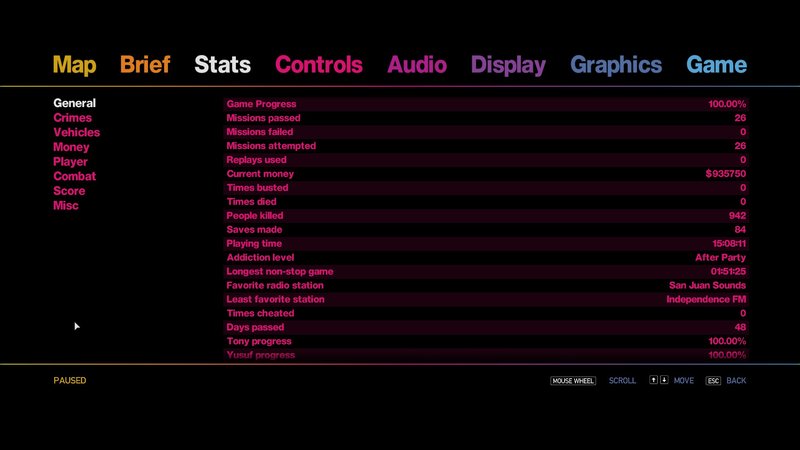800x450 pixels.
Task: Open the Crimes stats category
Action: pyautogui.click(x=72, y=118)
